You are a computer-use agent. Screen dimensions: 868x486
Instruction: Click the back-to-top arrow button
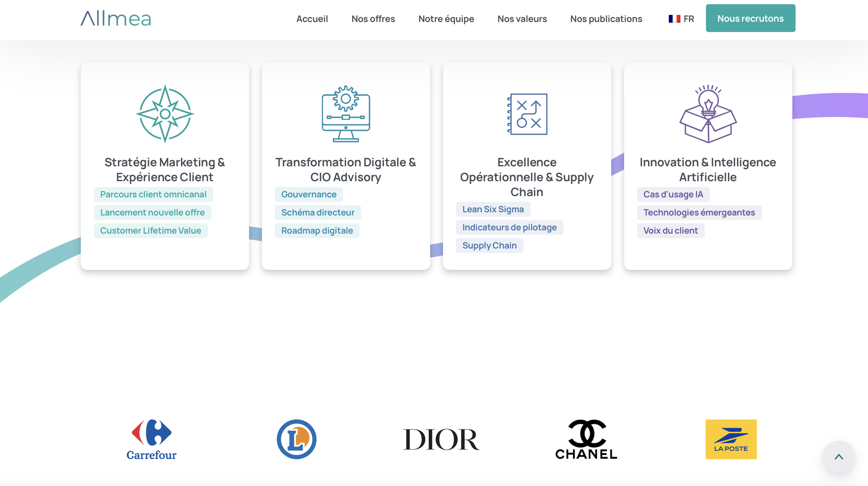coord(839,457)
